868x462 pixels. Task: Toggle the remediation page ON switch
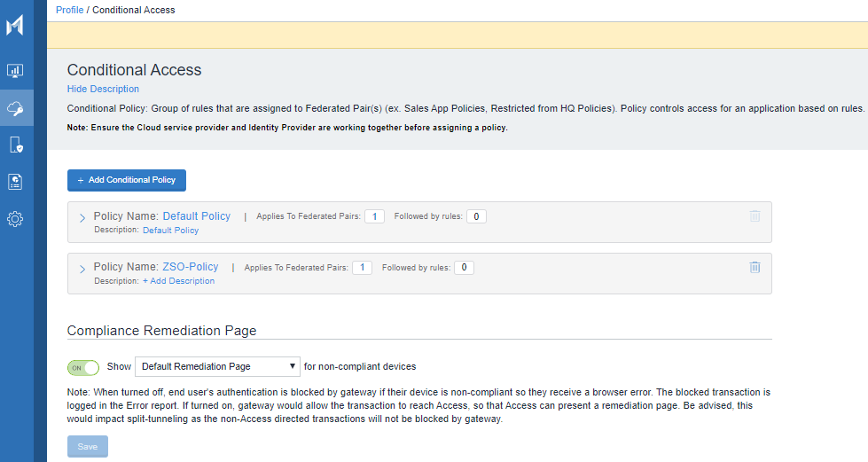point(83,367)
